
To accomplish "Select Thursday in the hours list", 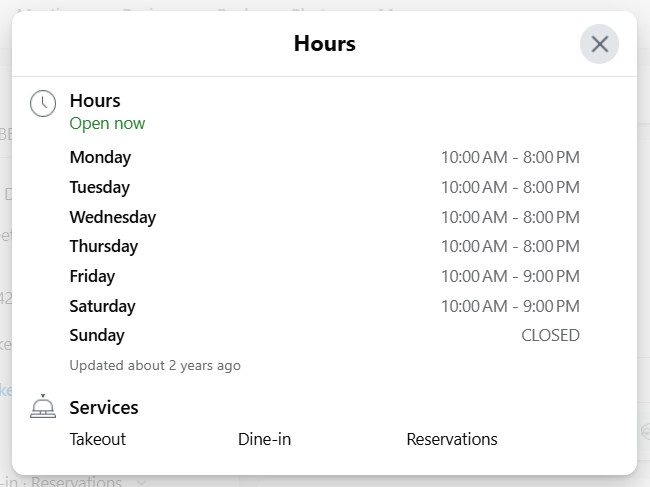I will point(104,246).
